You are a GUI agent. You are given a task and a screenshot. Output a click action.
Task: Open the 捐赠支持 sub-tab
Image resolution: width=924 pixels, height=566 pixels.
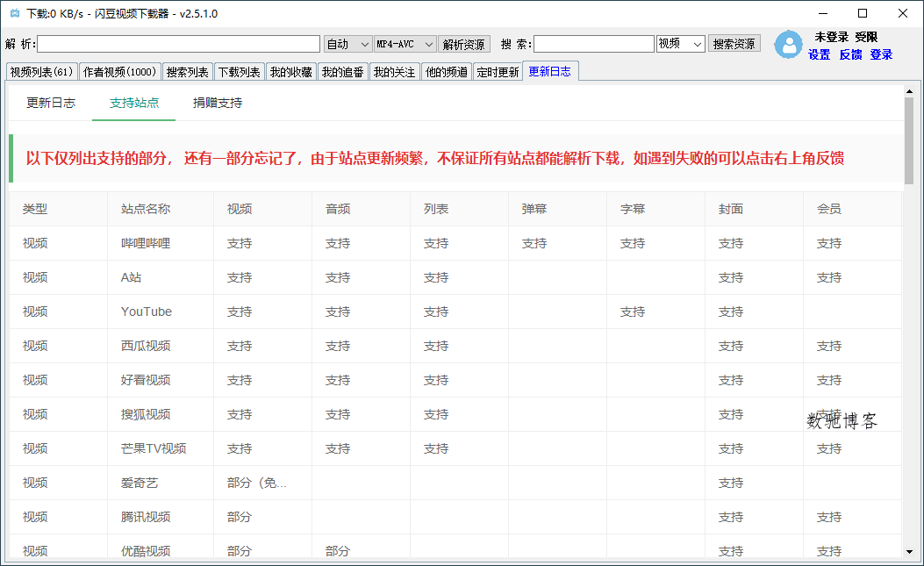[218, 103]
